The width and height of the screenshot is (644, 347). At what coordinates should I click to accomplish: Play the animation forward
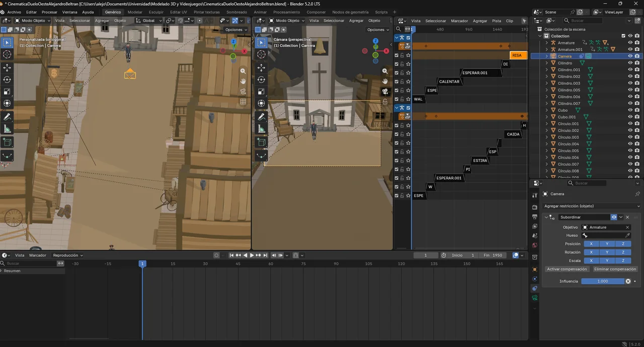[252, 255]
